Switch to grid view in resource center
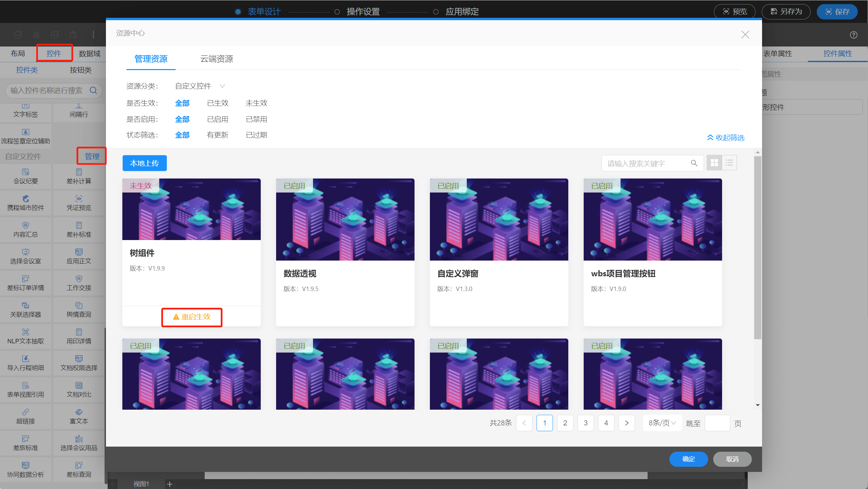868x489 pixels. point(714,163)
